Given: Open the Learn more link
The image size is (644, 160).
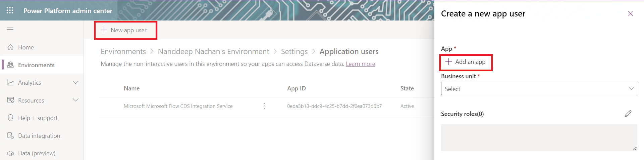Looking at the screenshot, I should [x=360, y=64].
